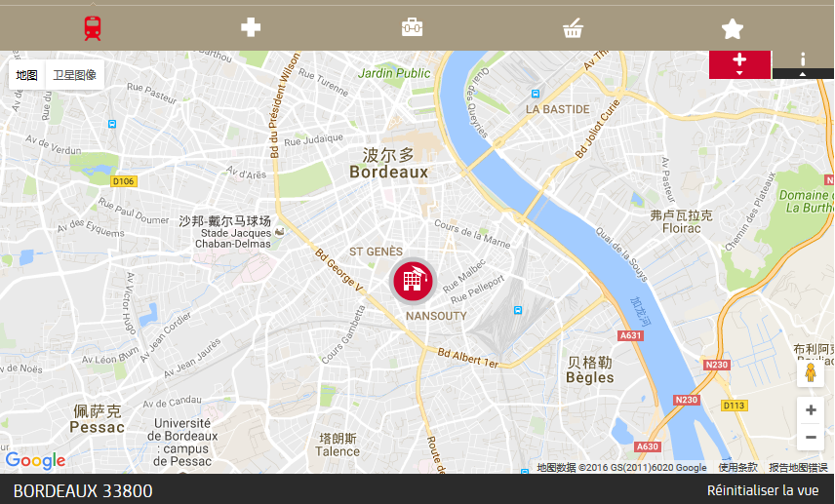Expand the red plus dropdown panel
Image resolution: width=835 pixels, height=504 pixels.
(x=739, y=64)
